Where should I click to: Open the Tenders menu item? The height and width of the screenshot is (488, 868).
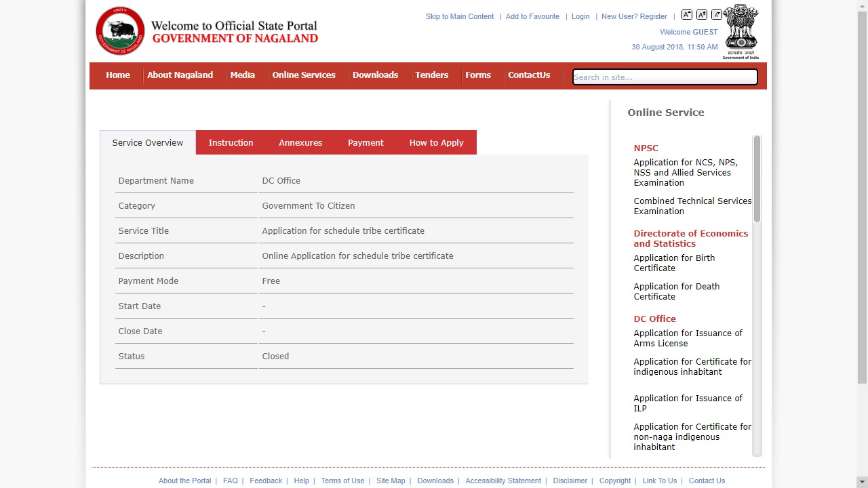(x=431, y=75)
